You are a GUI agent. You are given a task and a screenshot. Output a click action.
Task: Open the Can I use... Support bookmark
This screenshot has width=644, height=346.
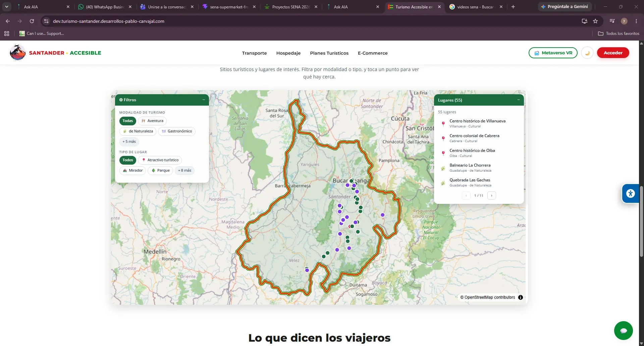(42, 34)
